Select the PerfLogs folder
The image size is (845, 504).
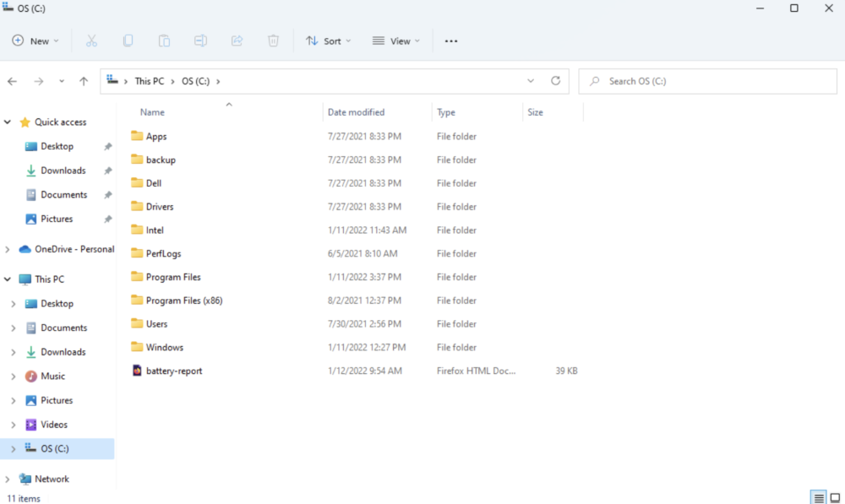coord(163,253)
